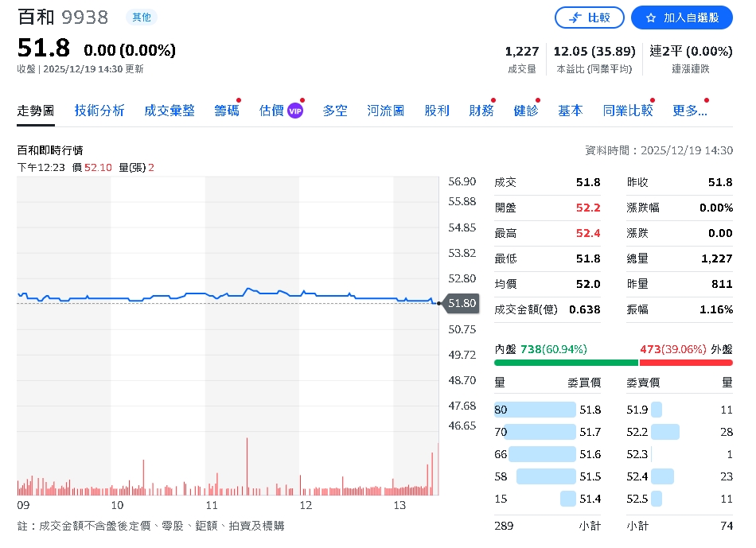Screen dimensions: 756x548
Task: Click the red notification dot on 財務 tab
Action: click(x=492, y=102)
